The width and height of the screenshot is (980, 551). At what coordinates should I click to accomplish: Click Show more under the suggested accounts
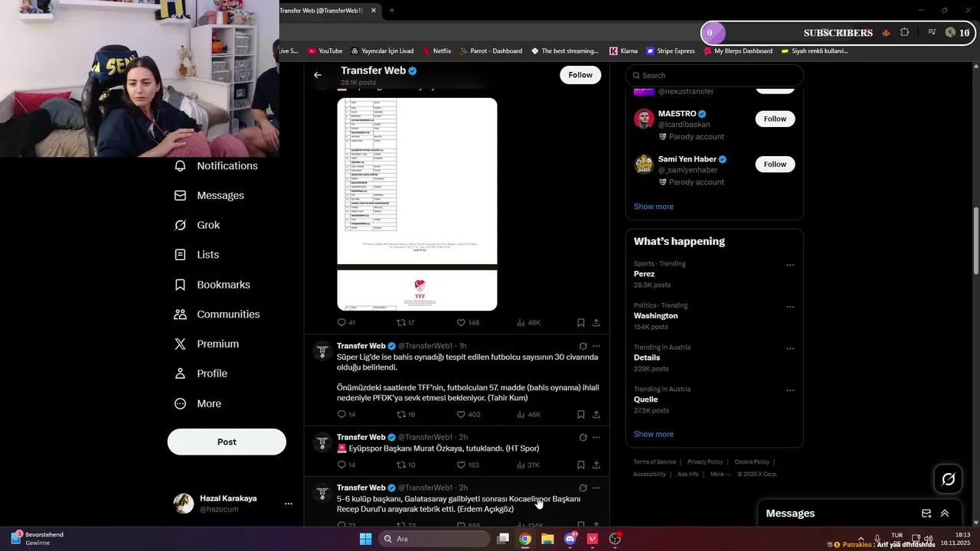pyautogui.click(x=654, y=207)
